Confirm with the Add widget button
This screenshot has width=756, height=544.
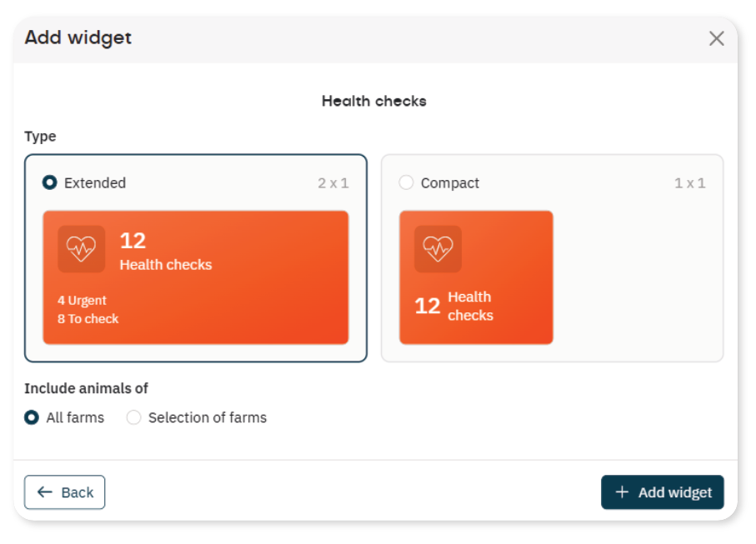coord(662,492)
